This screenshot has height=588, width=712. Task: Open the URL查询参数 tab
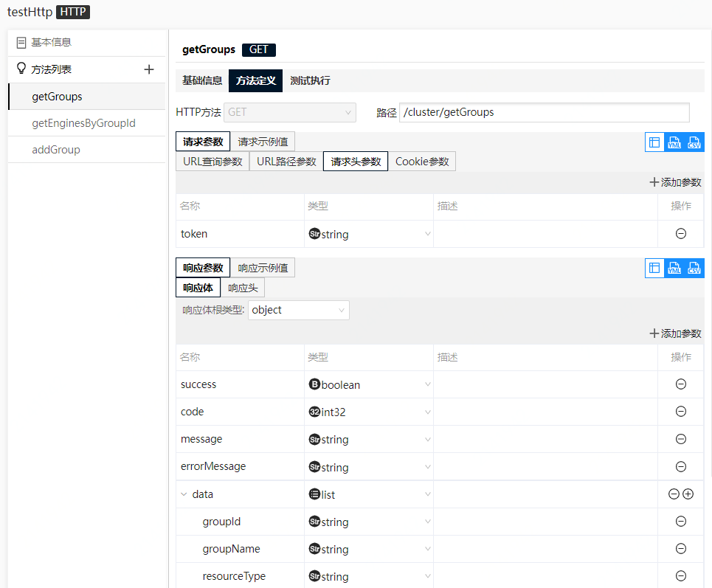click(212, 162)
